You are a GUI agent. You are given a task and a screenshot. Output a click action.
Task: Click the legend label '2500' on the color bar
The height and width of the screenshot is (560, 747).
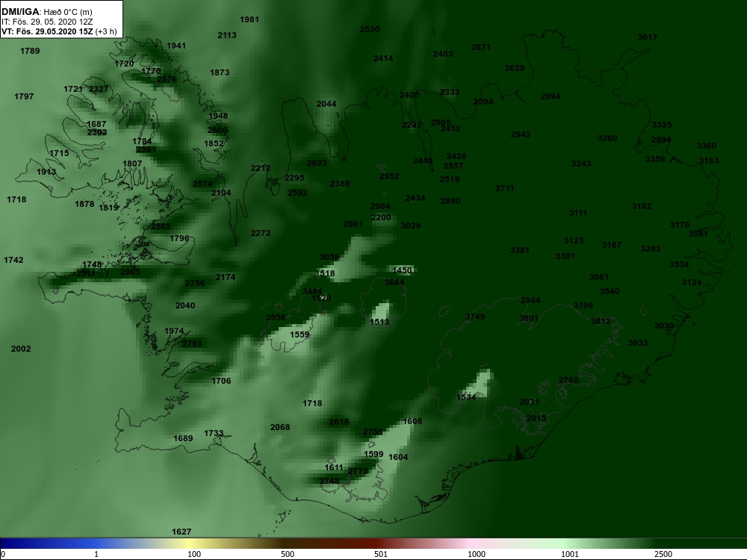pyautogui.click(x=663, y=554)
